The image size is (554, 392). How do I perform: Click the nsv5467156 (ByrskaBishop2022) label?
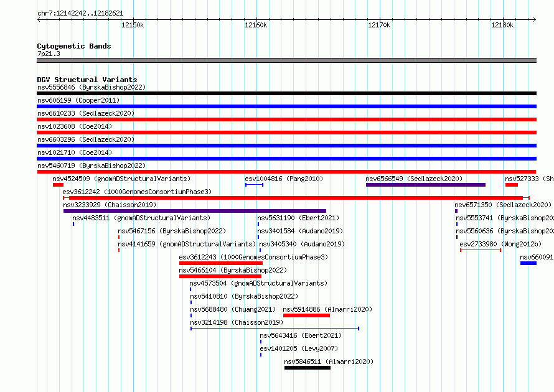click(x=172, y=231)
